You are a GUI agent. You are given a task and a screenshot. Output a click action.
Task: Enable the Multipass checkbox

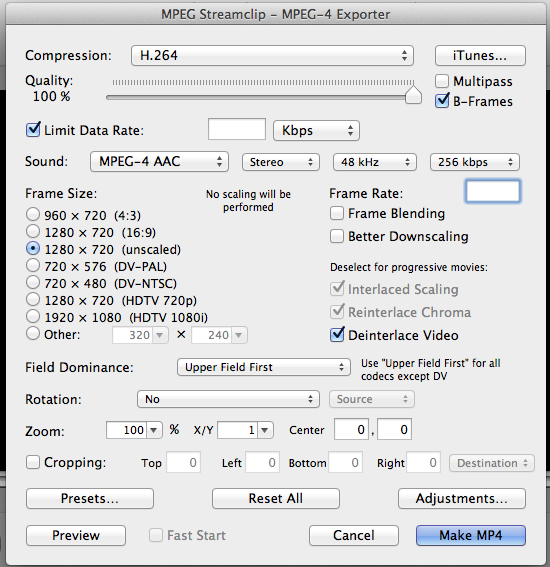tap(442, 81)
